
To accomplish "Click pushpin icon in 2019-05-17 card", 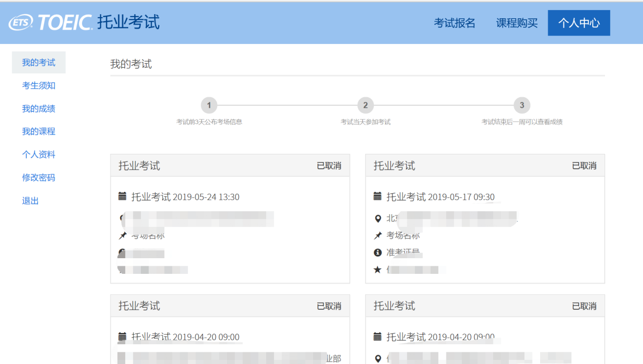I will 377,235.
